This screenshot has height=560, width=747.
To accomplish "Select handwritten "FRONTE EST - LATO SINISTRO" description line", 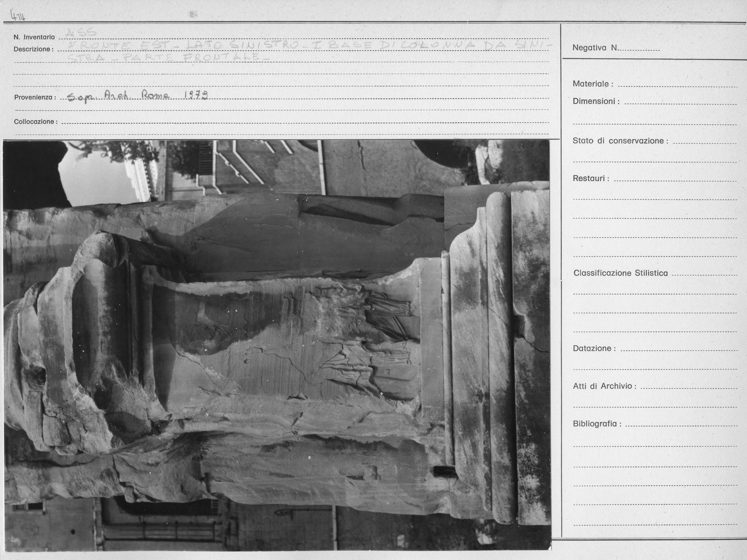I will (x=310, y=46).
